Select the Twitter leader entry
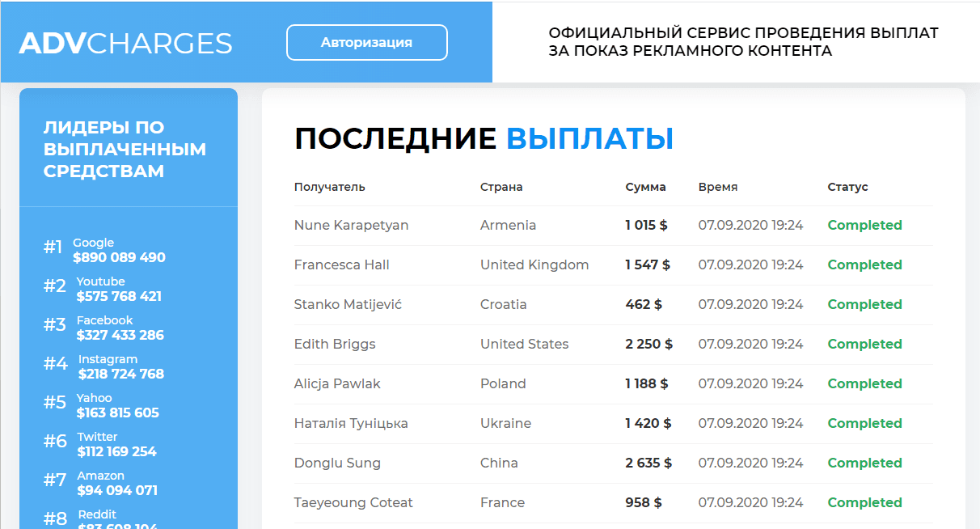 pyautogui.click(x=116, y=444)
